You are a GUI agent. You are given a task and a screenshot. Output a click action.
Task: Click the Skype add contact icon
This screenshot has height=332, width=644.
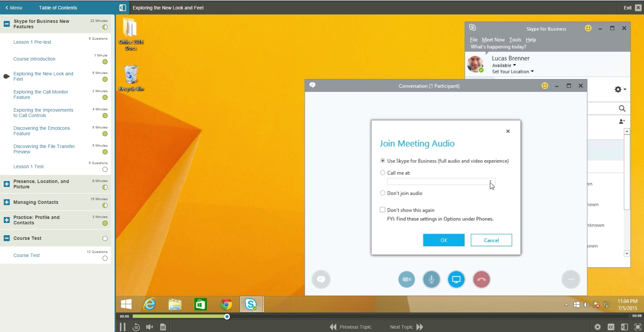pos(622,121)
